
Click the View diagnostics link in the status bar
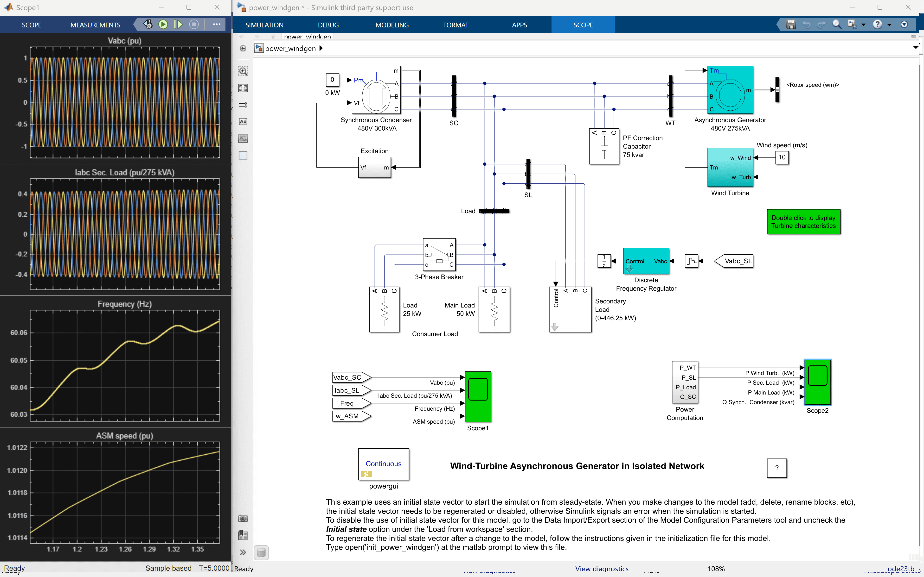602,568
